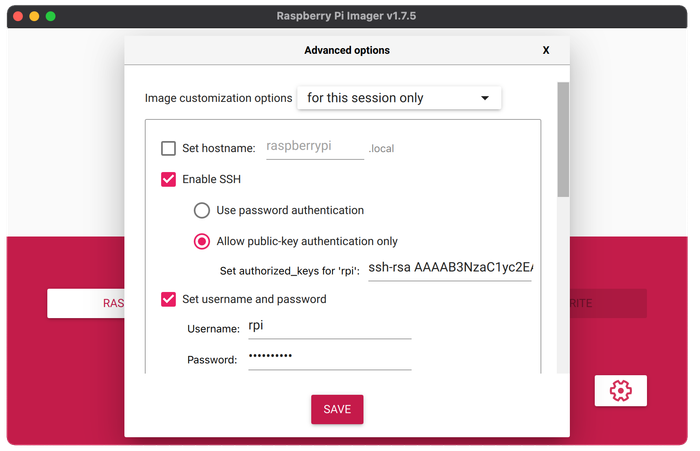Click the Username field
Screen dimensions: 700x451
click(329, 327)
